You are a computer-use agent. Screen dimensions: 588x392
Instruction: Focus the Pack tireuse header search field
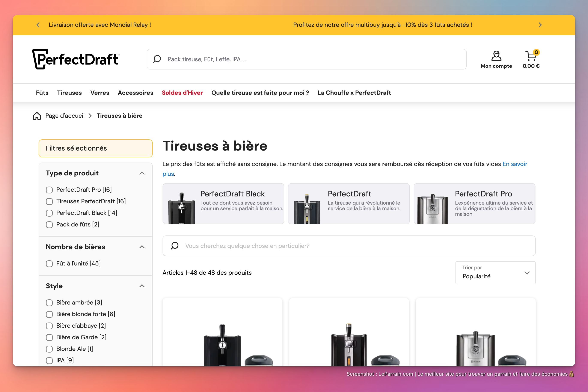(312, 59)
